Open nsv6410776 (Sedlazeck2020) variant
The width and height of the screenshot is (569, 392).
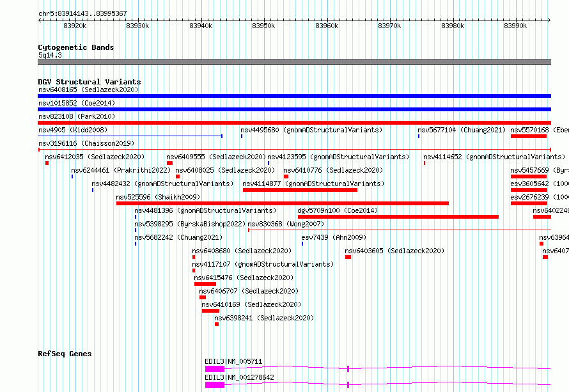[333, 170]
